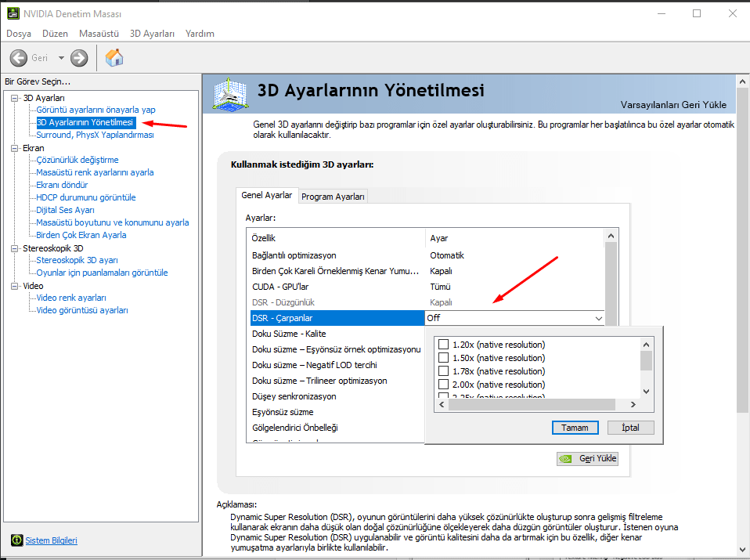750x560 pixels.
Task: Select Surround, PhysX Yapılandırması
Action: [x=96, y=135]
